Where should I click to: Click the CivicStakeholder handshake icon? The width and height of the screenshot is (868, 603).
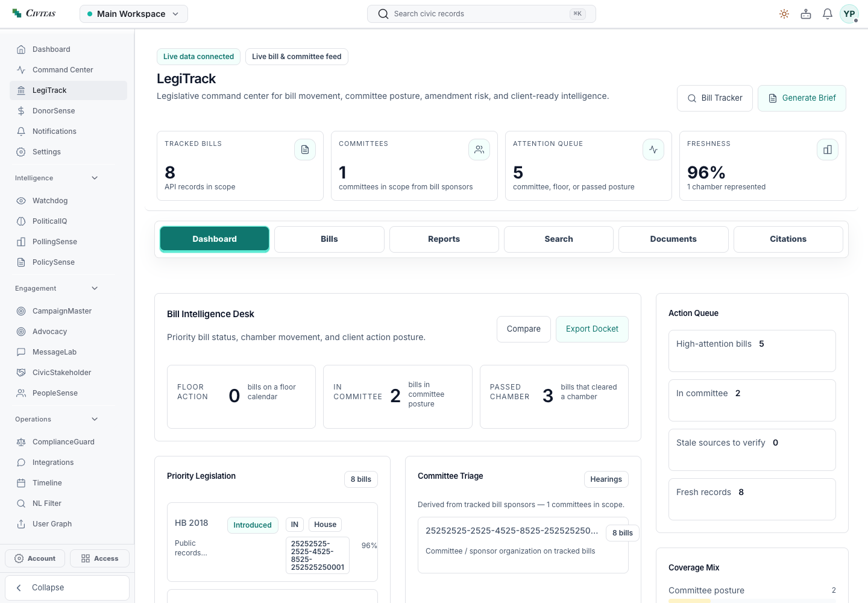21,373
